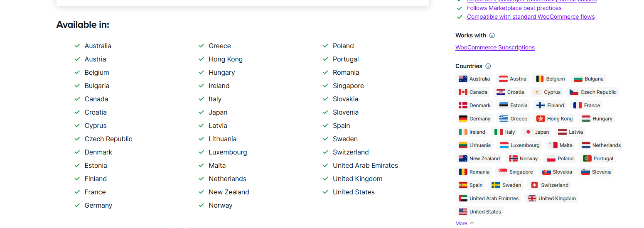Screen dimensions: 644x228
Task: Open Compatible with standard WooCommerce flows link
Action: 531,17
